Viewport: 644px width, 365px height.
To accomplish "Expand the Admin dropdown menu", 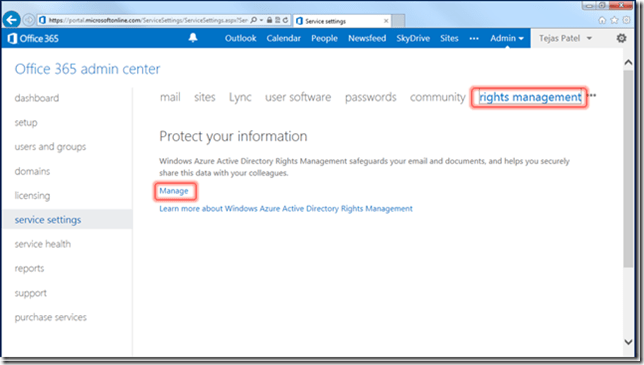I will [x=507, y=38].
